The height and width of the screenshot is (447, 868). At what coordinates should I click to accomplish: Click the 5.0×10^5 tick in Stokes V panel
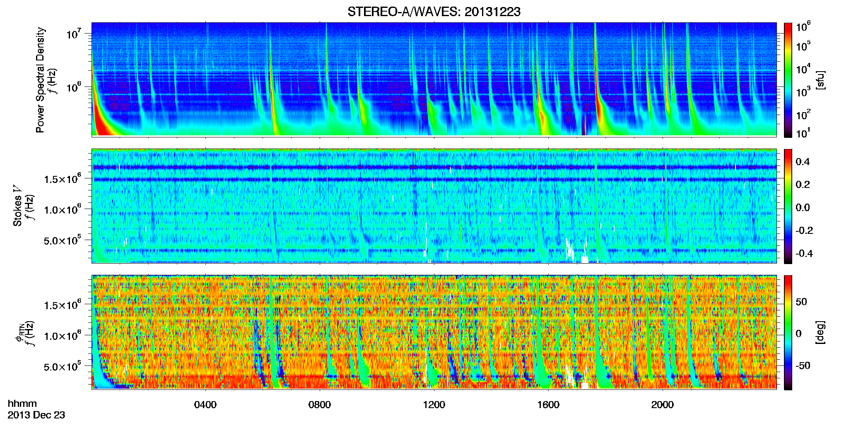tap(63, 240)
